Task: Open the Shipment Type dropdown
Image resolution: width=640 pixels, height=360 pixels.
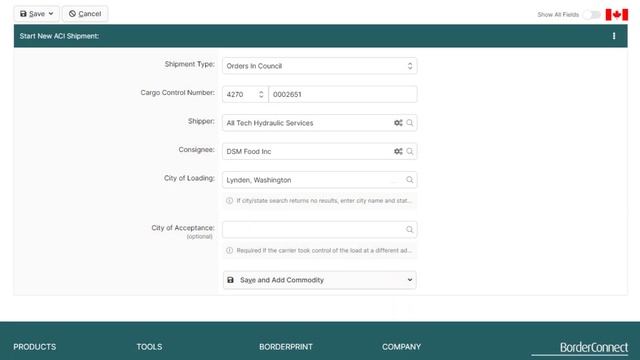Action: coord(320,66)
